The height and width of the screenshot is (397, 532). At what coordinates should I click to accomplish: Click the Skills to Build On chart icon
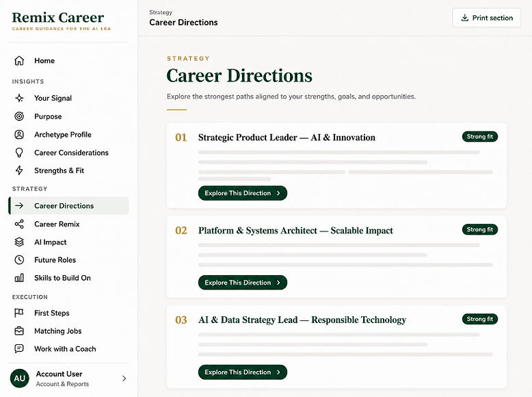[19, 278]
